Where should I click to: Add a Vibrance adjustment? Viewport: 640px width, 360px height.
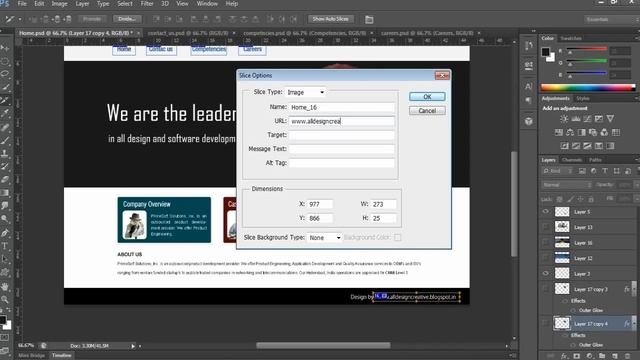pos(610,119)
